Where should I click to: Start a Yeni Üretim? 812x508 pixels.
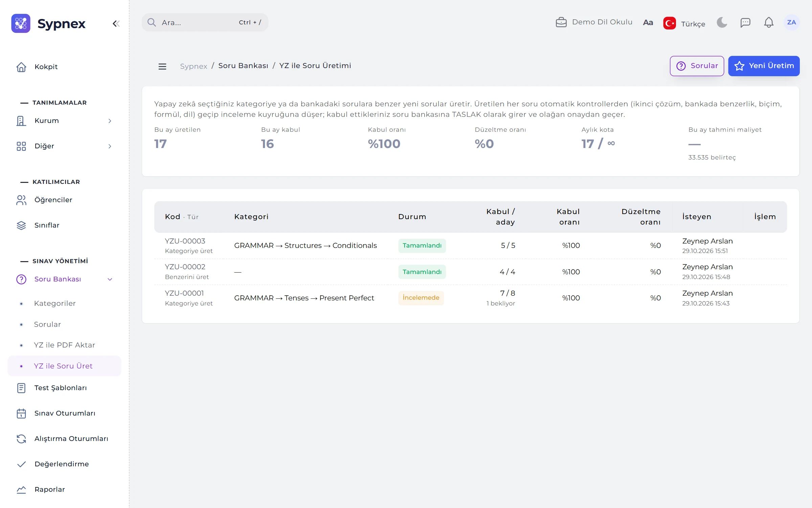[x=764, y=66]
